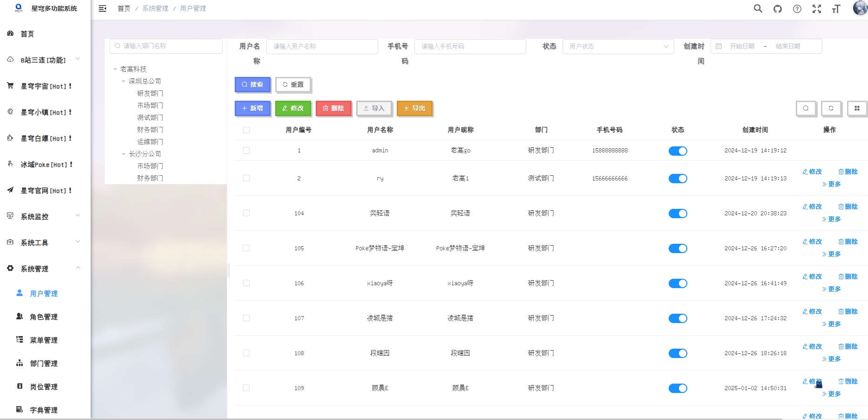The image size is (868, 420).
Task: Click 删除 for user 奕轻语
Action: [x=848, y=207]
